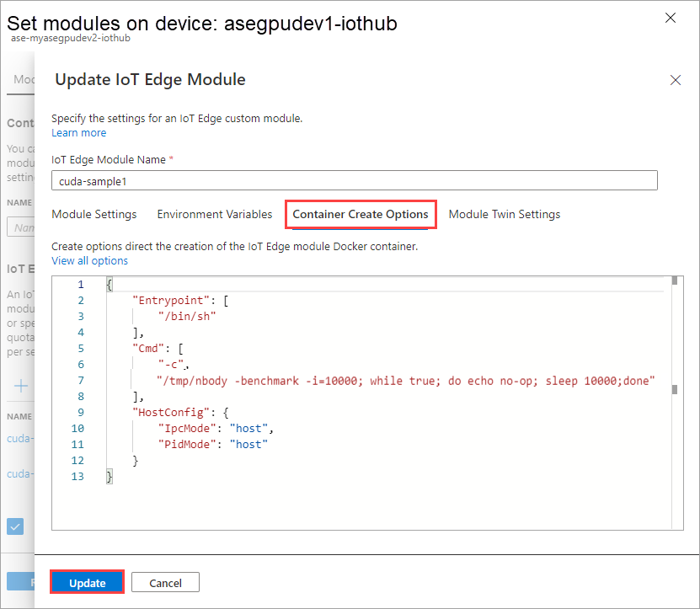This screenshot has width=700, height=609.
Task: Toggle the blue checkmark checkbox at bottom left
Action: point(15,526)
